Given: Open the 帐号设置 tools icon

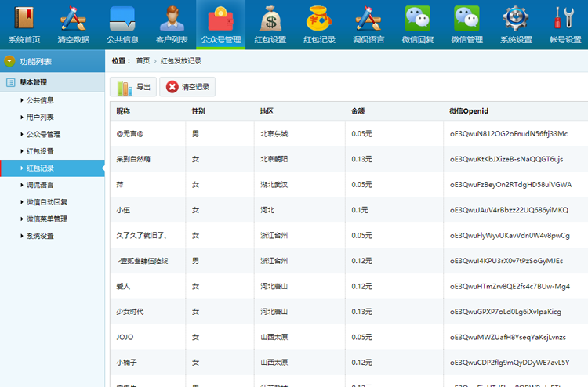Looking at the screenshot, I should tap(564, 18).
